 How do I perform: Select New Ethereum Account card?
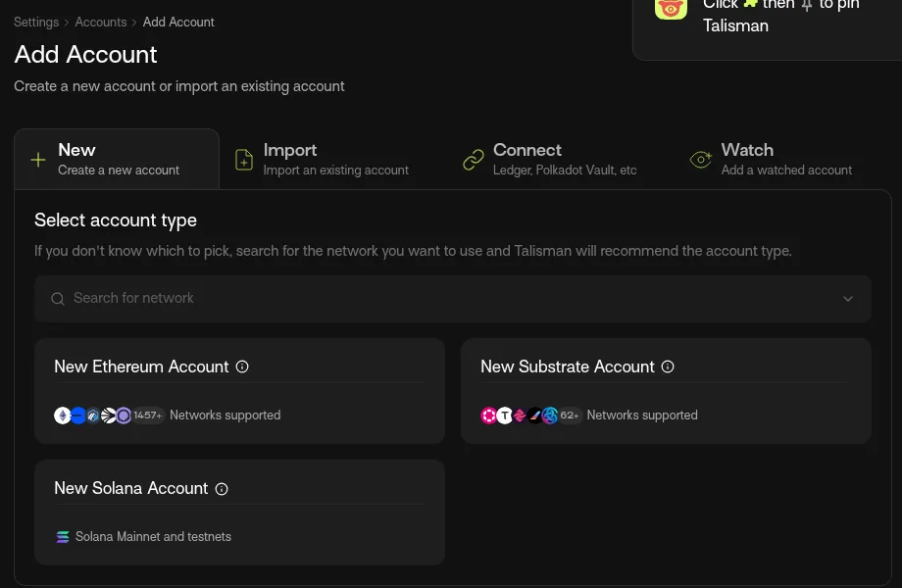point(240,391)
